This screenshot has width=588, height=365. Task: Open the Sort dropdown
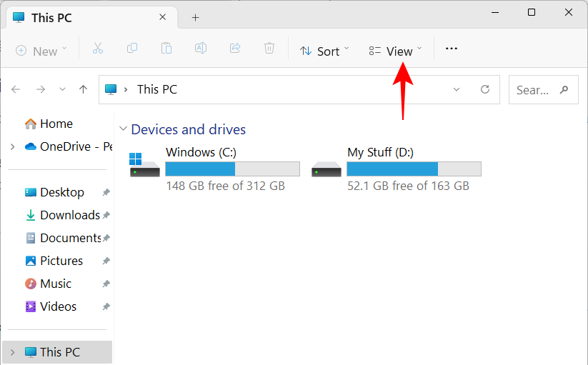[x=324, y=51]
